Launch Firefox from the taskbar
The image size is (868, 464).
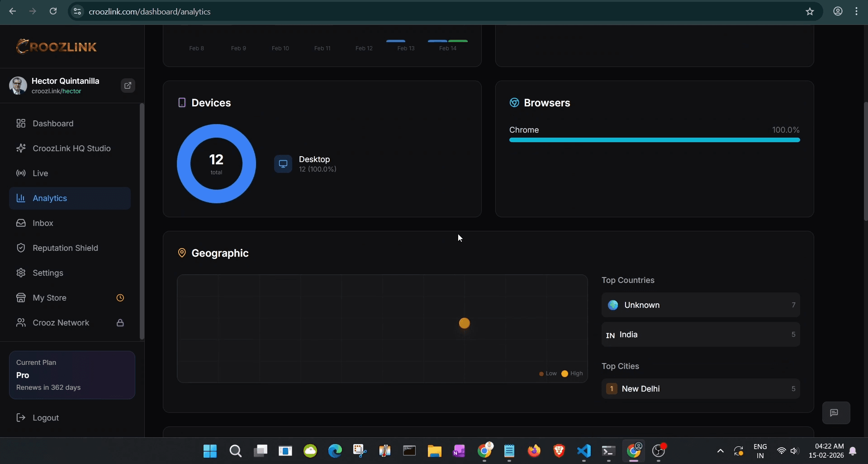[x=534, y=451]
